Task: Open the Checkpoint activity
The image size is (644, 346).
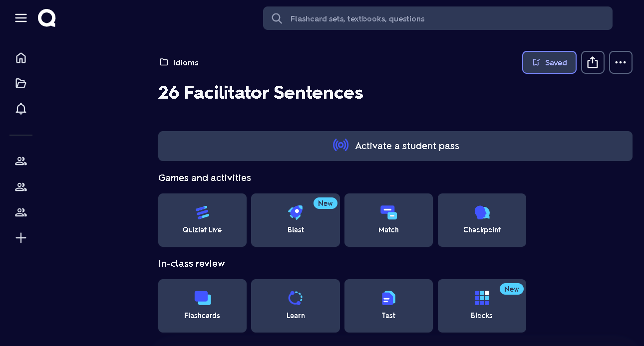Action: point(482,220)
